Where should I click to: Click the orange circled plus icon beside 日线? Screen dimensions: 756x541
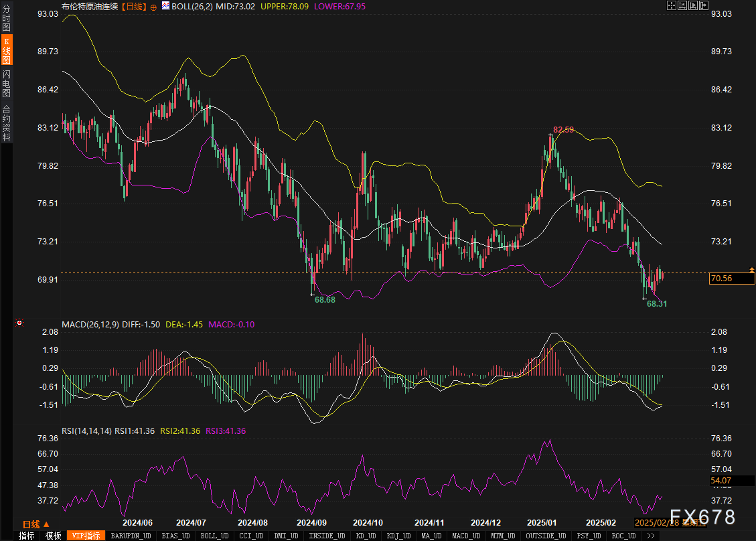pos(153,7)
